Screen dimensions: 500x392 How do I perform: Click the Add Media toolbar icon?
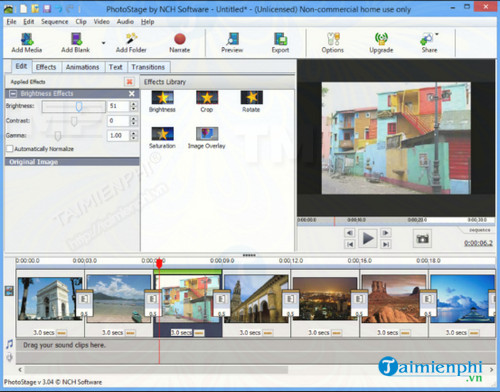pos(27,43)
